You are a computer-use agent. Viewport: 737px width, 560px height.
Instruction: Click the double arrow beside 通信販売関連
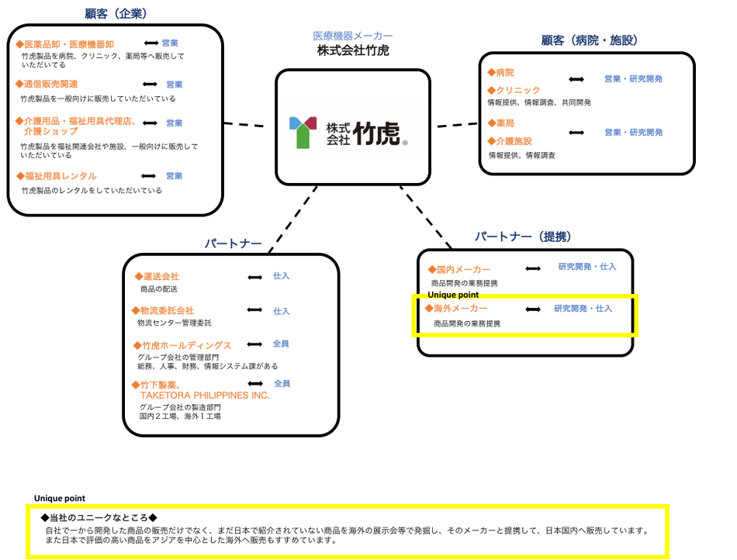coord(150,84)
